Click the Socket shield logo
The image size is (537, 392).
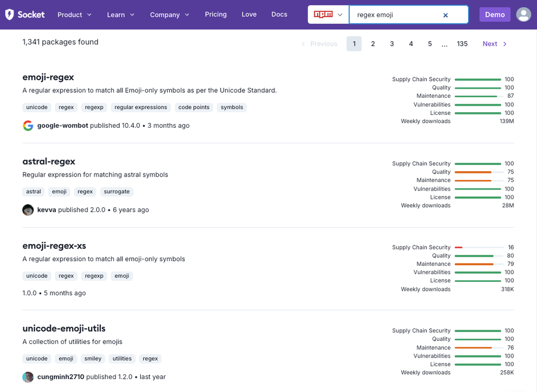9,14
